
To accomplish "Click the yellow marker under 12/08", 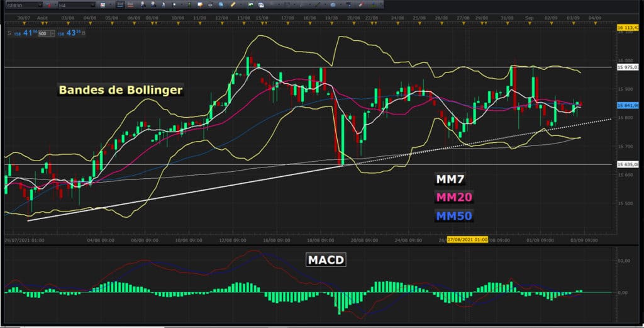I will click(x=222, y=23).
